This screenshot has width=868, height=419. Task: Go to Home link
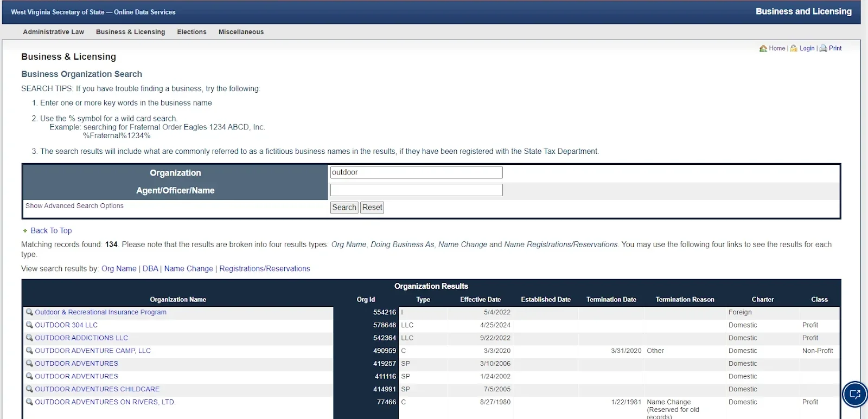777,48
